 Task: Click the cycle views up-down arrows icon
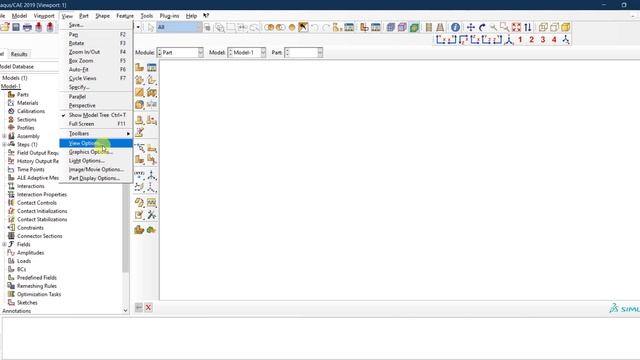click(x=528, y=27)
